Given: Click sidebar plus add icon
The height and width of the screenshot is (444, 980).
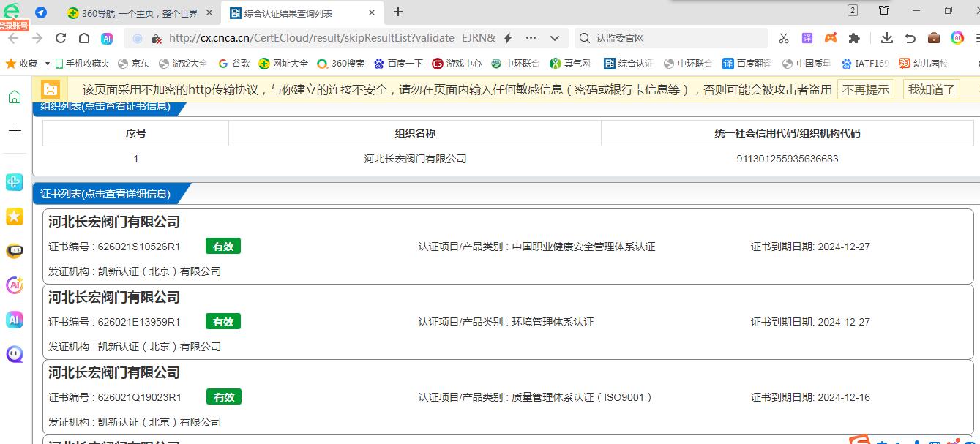Looking at the screenshot, I should click(15, 131).
